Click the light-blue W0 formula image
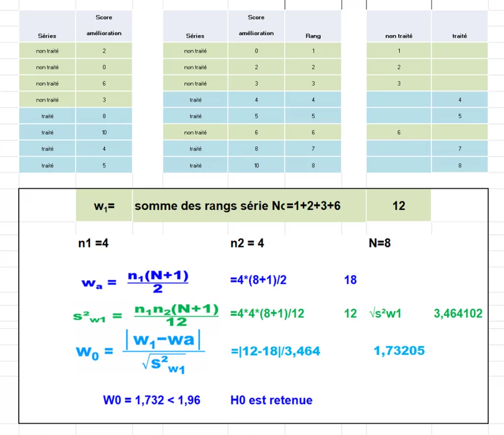This screenshot has height=435, width=504. (140, 352)
